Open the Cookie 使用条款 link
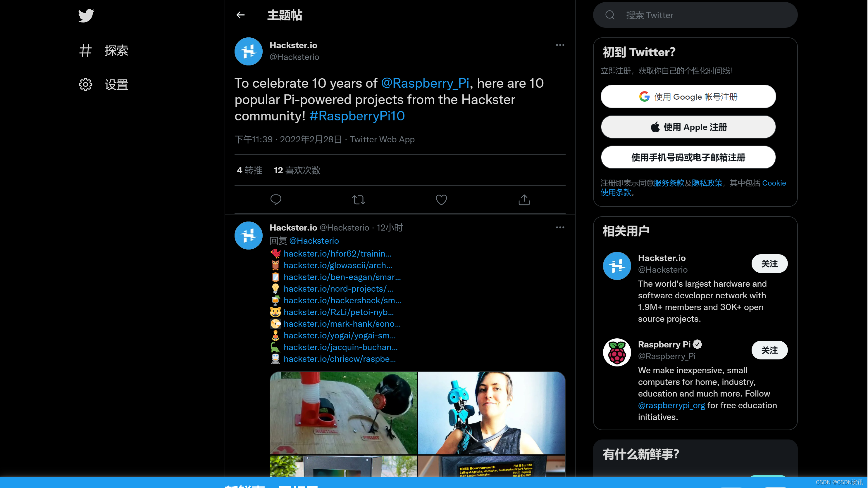Viewport: 868px width, 488px height. pos(774,183)
